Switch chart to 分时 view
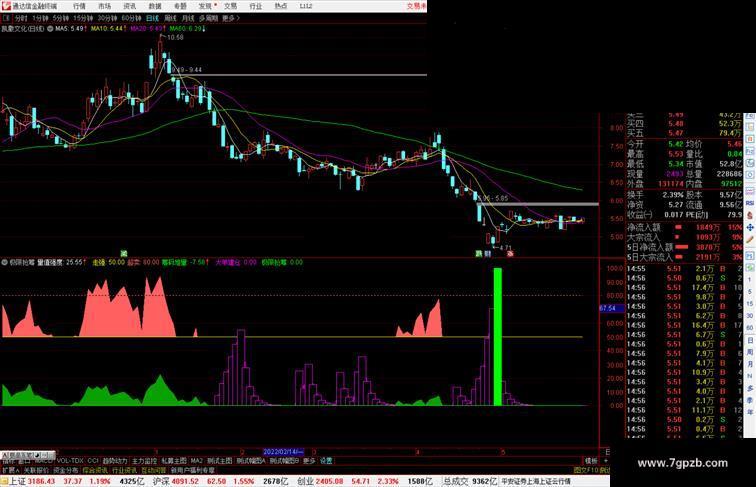Image resolution: width=756 pixels, height=487 pixels. point(21,18)
